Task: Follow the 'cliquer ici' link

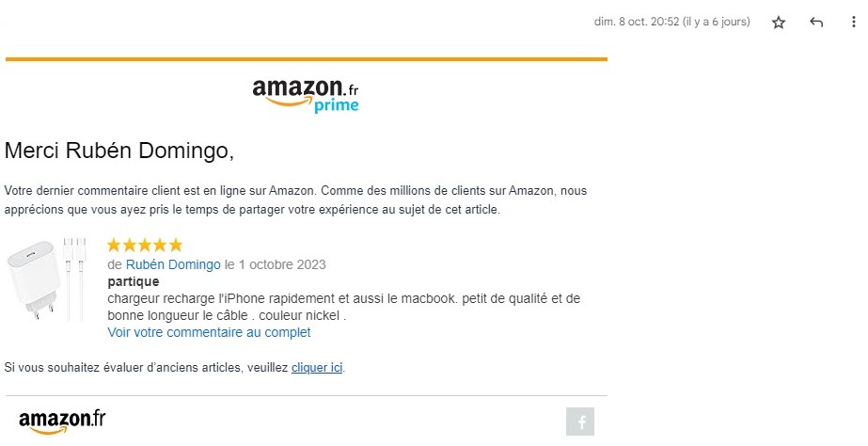Action: pos(317,367)
